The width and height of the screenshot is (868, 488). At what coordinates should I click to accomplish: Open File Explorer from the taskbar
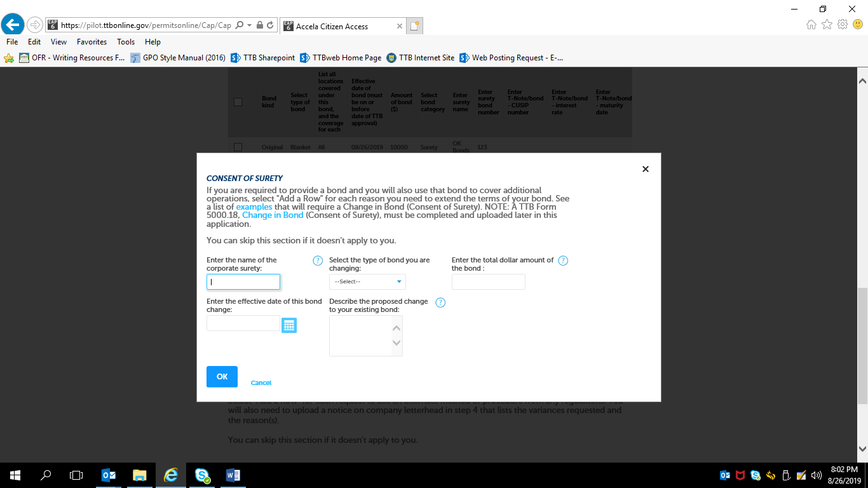click(140, 475)
